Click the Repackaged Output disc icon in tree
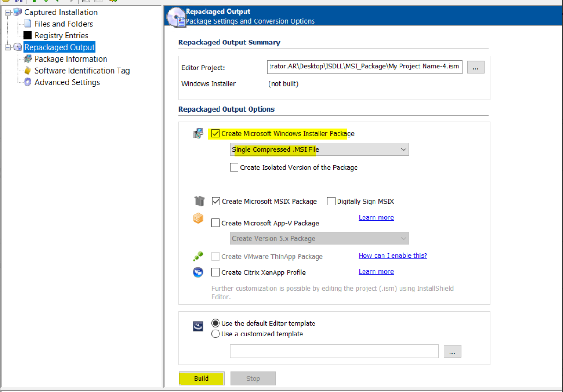Screen dimensions: 563x392 [x=18, y=47]
